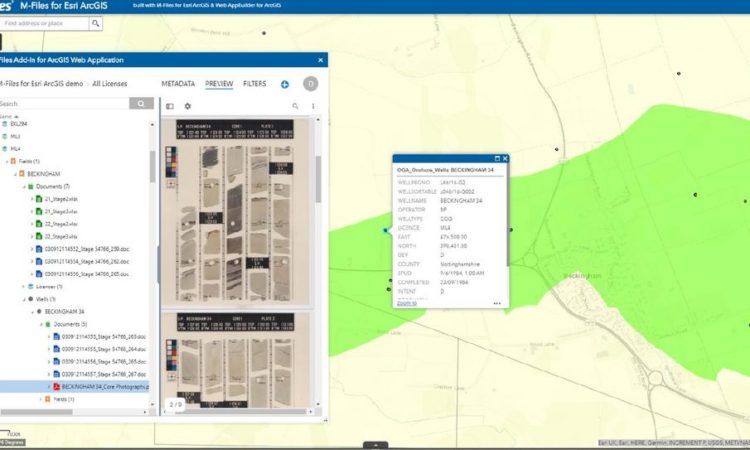Click the Esri attribution text at map corner

tap(674, 443)
